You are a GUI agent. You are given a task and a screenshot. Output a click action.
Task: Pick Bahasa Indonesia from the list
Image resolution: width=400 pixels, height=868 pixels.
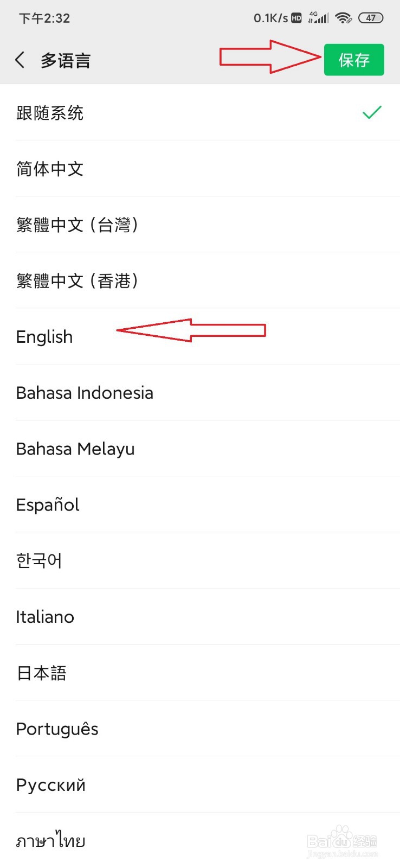(x=85, y=393)
